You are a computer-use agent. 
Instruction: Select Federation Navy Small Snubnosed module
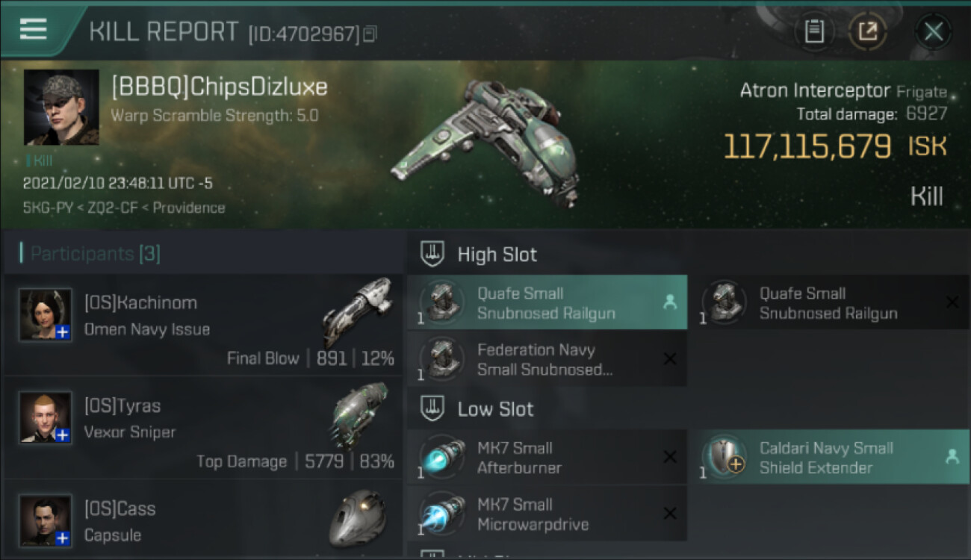pyautogui.click(x=547, y=359)
